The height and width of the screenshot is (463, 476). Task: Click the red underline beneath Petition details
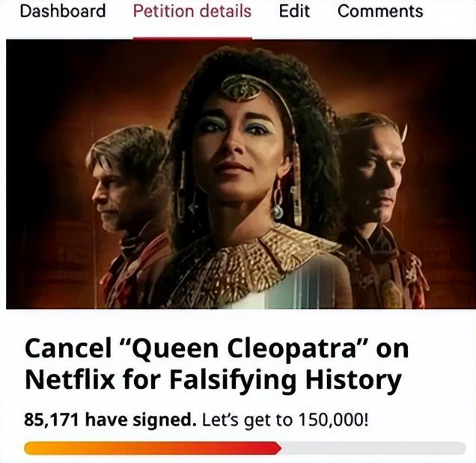tap(192, 35)
